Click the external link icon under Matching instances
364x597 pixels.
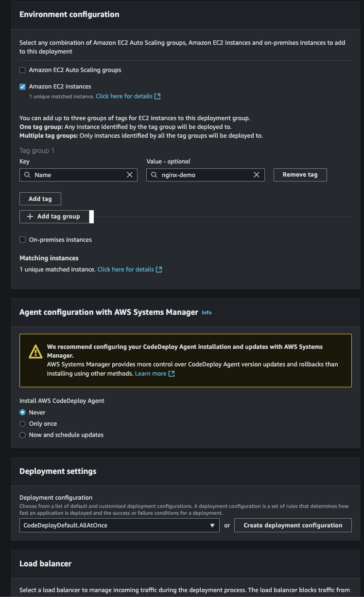coord(159,270)
